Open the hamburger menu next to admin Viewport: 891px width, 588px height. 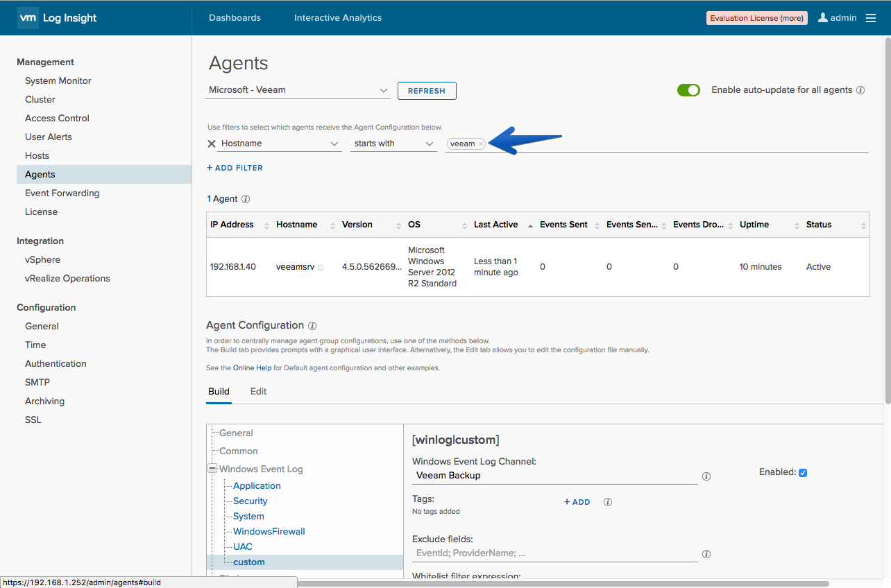tap(871, 18)
